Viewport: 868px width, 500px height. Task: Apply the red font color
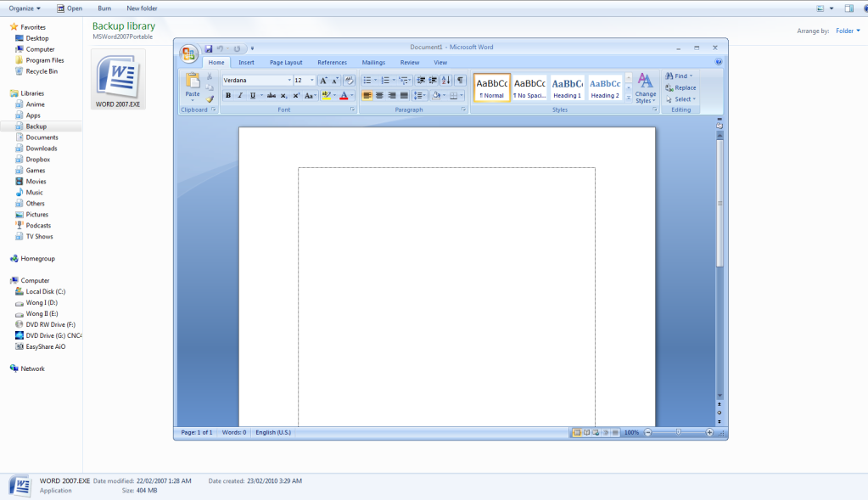pos(344,95)
